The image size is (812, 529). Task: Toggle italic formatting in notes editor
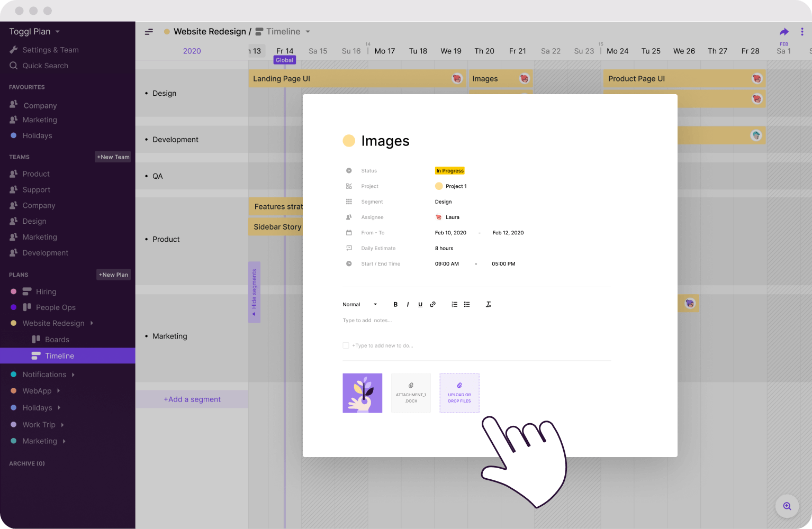408,305
